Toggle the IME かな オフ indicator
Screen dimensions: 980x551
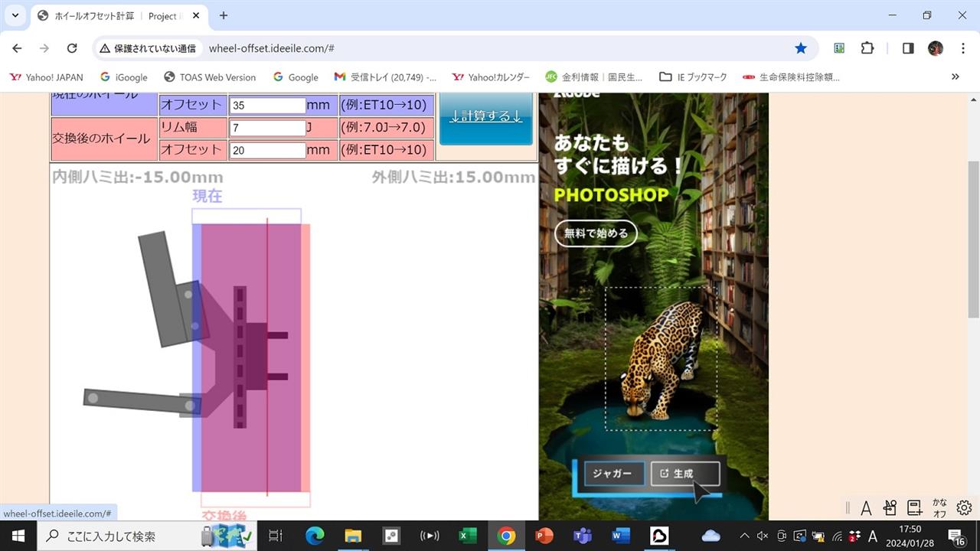pos(939,508)
